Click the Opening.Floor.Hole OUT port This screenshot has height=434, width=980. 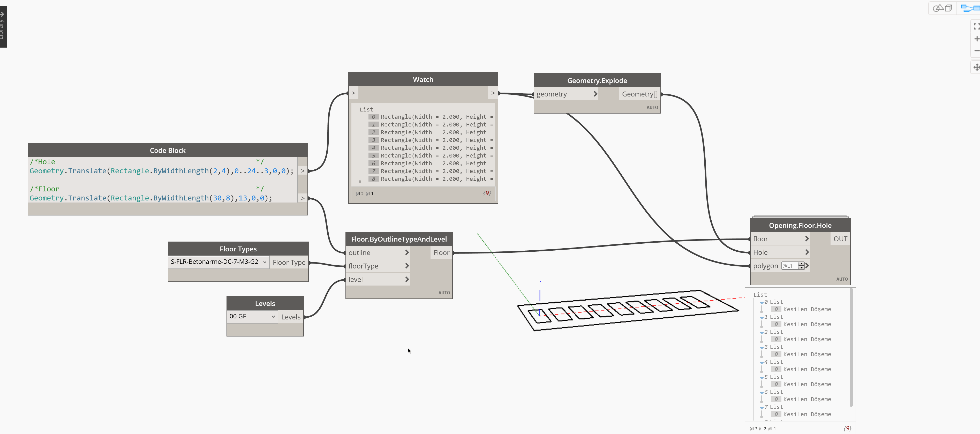tap(840, 239)
